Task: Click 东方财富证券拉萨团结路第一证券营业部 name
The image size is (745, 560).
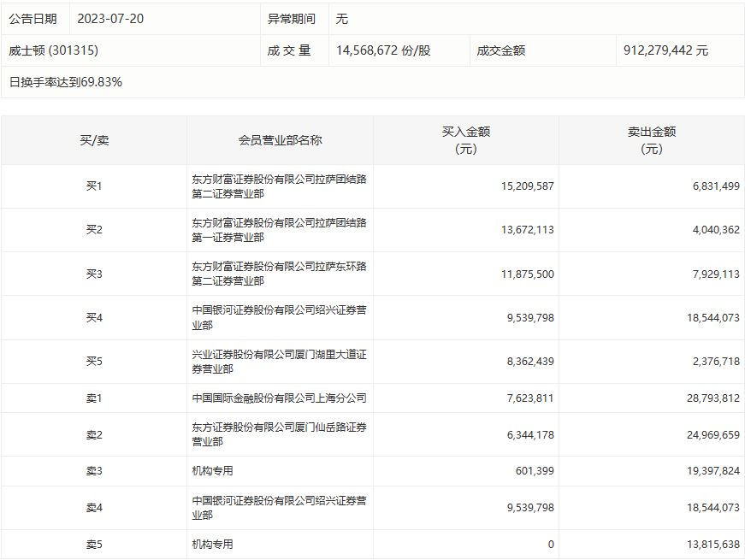Action: pyautogui.click(x=279, y=230)
